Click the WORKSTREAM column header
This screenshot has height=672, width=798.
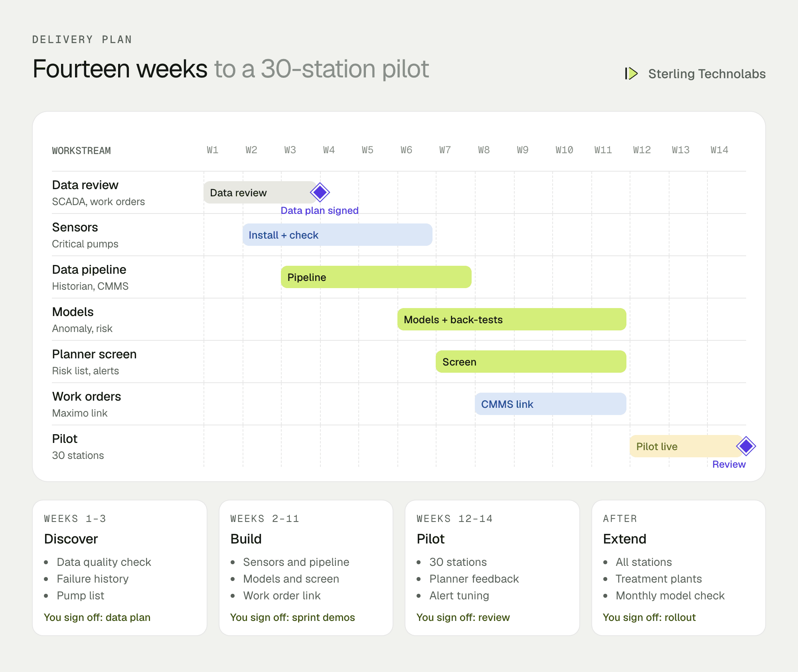81,151
